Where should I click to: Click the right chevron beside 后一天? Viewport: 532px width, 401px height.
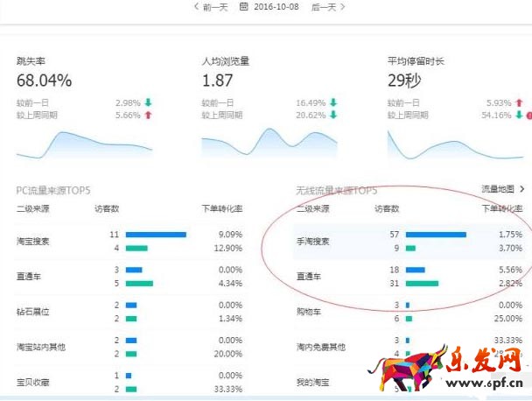342,7
